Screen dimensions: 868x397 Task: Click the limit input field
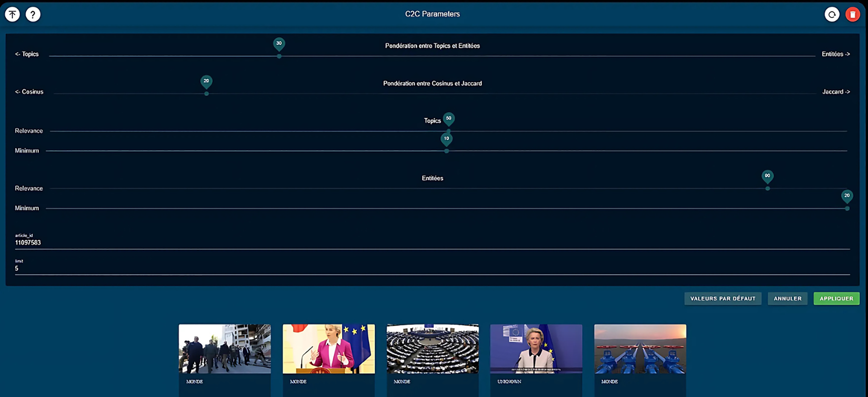(x=432, y=268)
